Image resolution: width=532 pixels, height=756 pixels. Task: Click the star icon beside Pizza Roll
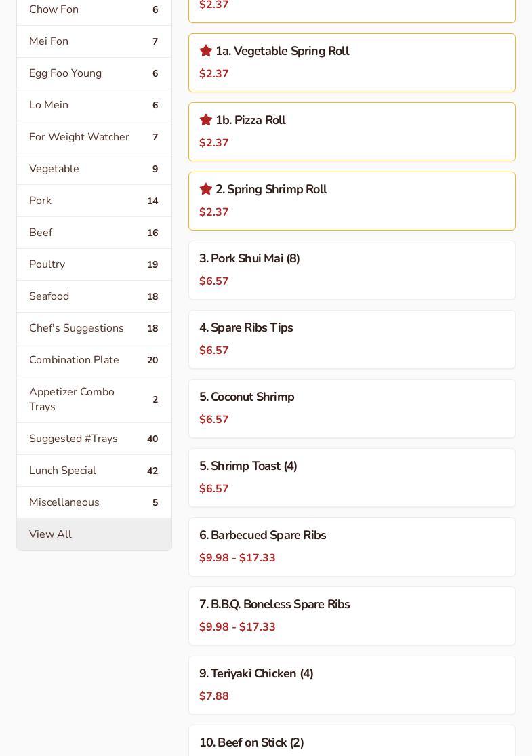[206, 120]
